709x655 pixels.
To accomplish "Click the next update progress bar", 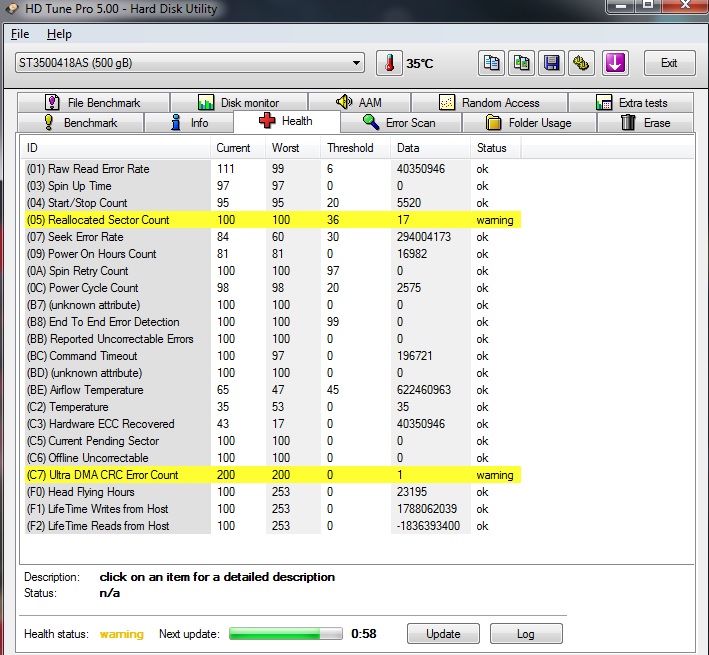I will tap(285, 634).
